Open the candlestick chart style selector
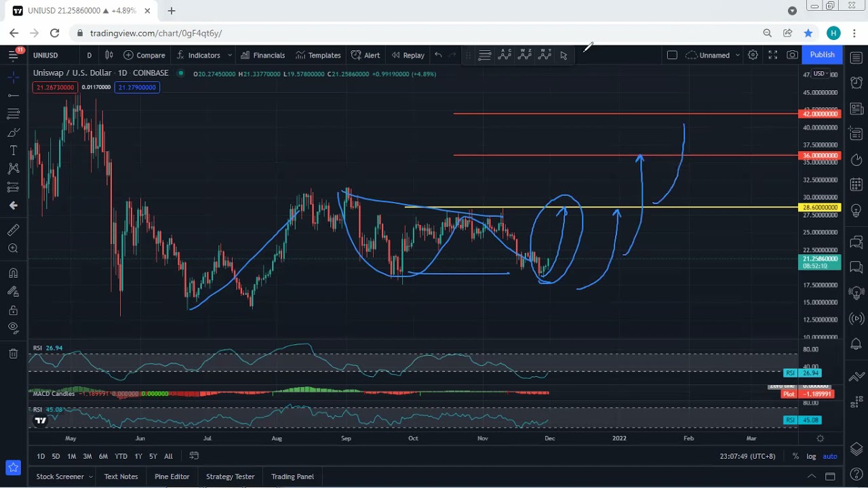The height and width of the screenshot is (488, 868). pos(108,55)
